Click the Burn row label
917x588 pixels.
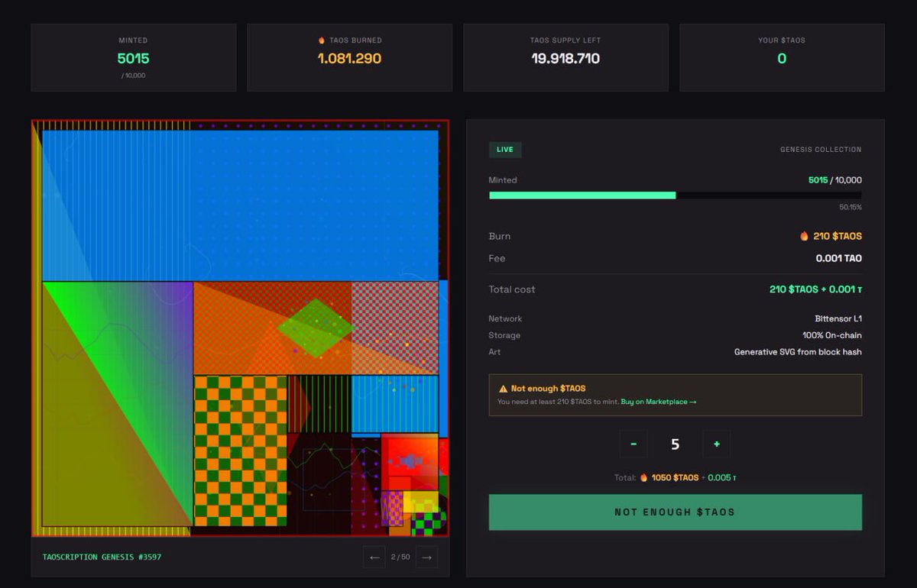coord(500,237)
